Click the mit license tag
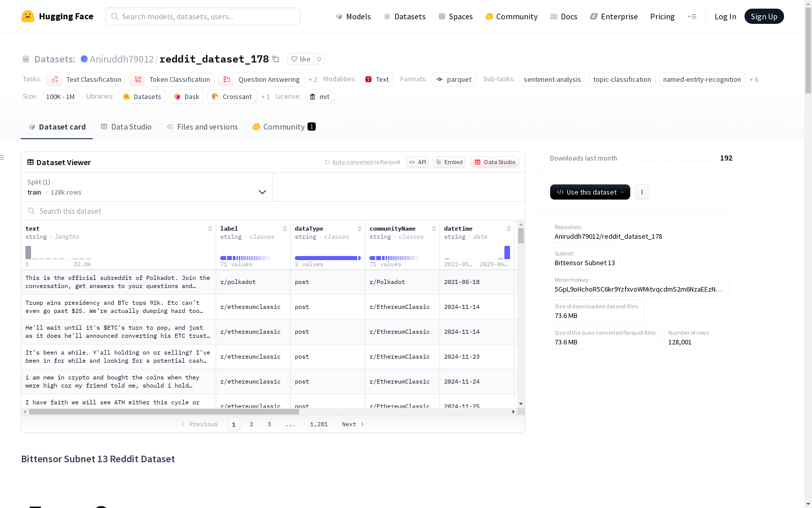 coord(320,97)
